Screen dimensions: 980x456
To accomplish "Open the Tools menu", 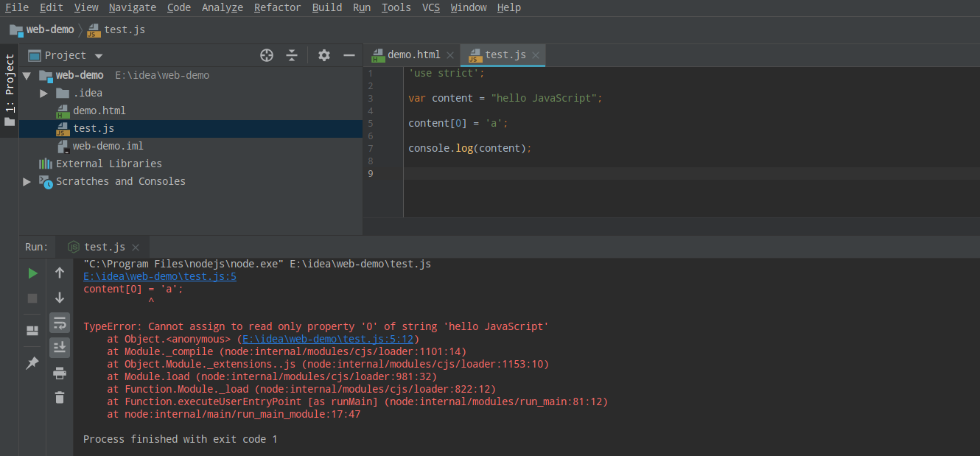I will tap(396, 7).
